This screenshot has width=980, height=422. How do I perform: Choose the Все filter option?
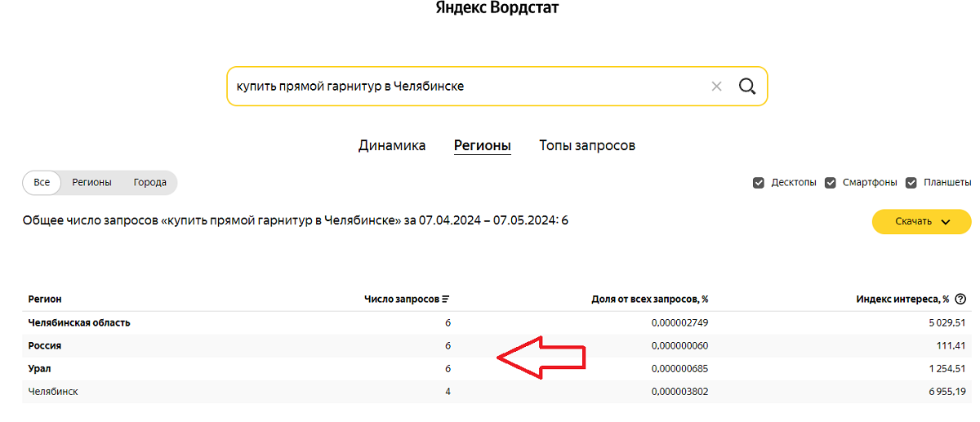tap(42, 183)
